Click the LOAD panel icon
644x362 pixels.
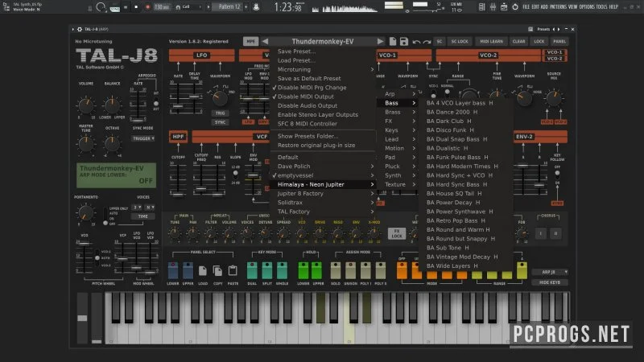pyautogui.click(x=203, y=271)
